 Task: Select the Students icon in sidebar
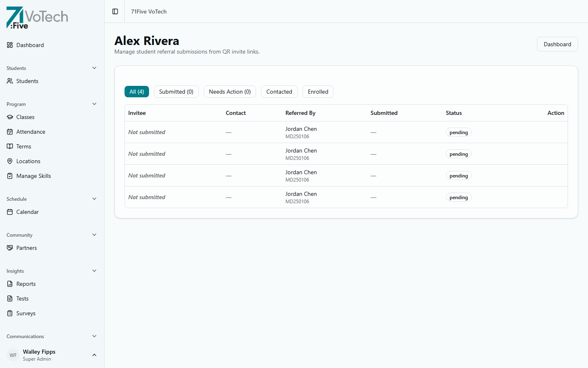pos(10,81)
